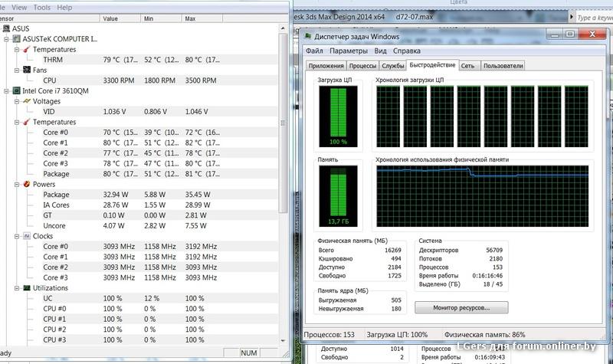Collapse the ASUSTeK COMPUTER tree node
This screenshot has width=613, height=364.
6,39
